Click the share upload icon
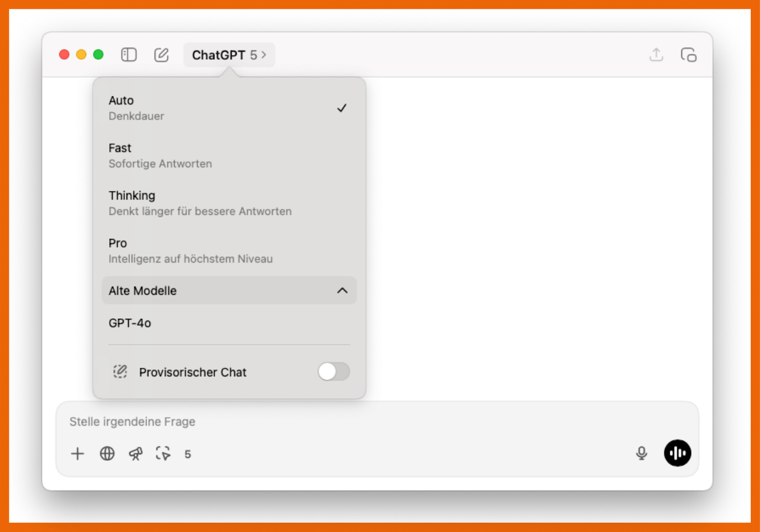Viewport: 760px width, 532px height. 656,55
